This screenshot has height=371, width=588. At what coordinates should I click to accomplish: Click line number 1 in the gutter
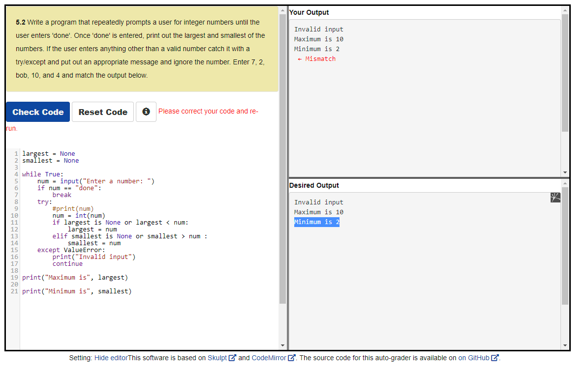click(16, 153)
